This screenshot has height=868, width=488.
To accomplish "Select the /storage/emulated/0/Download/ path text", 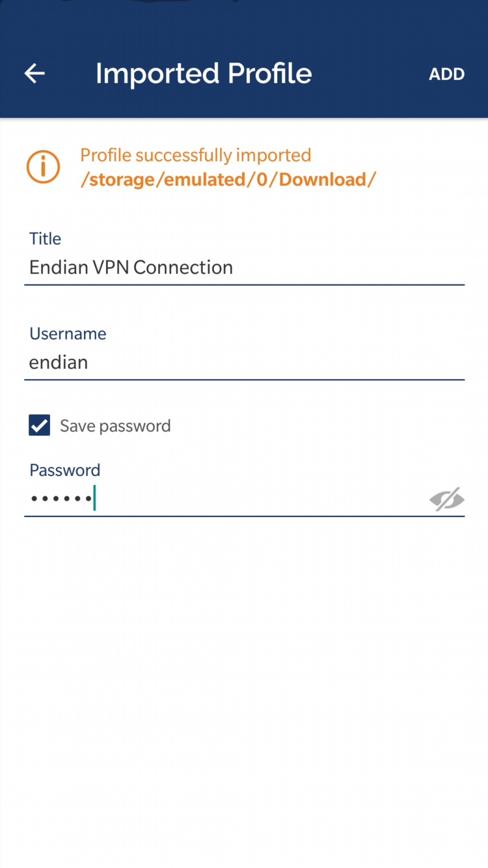I will tap(228, 180).
